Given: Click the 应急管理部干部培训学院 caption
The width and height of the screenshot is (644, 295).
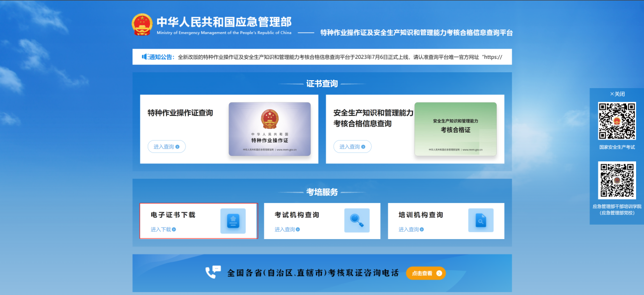Looking at the screenshot, I should [x=617, y=209].
